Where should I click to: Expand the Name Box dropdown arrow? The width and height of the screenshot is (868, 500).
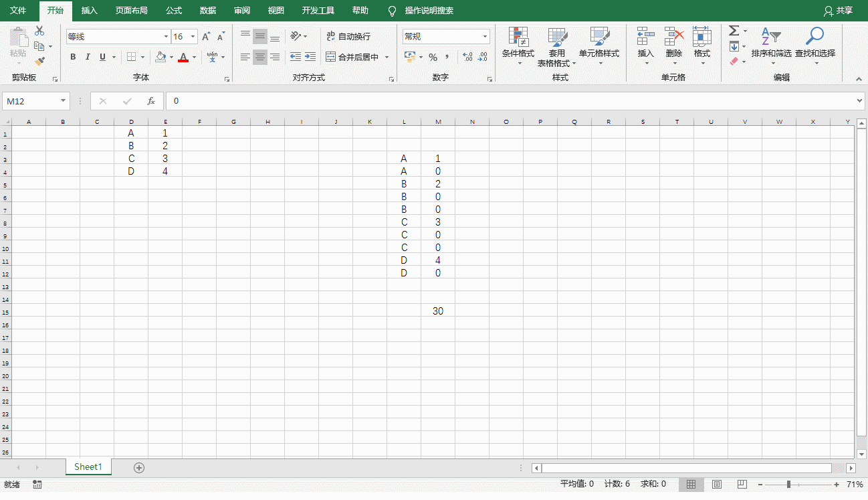pos(64,101)
